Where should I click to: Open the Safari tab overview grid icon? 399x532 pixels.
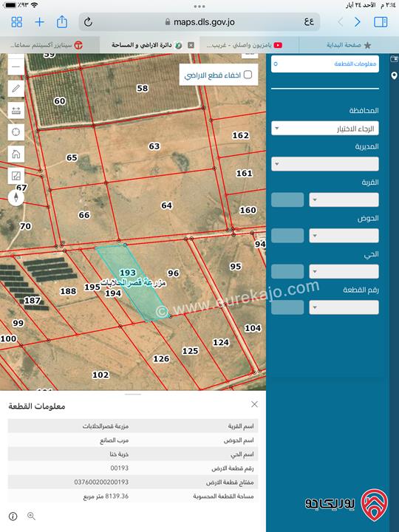coord(16,22)
